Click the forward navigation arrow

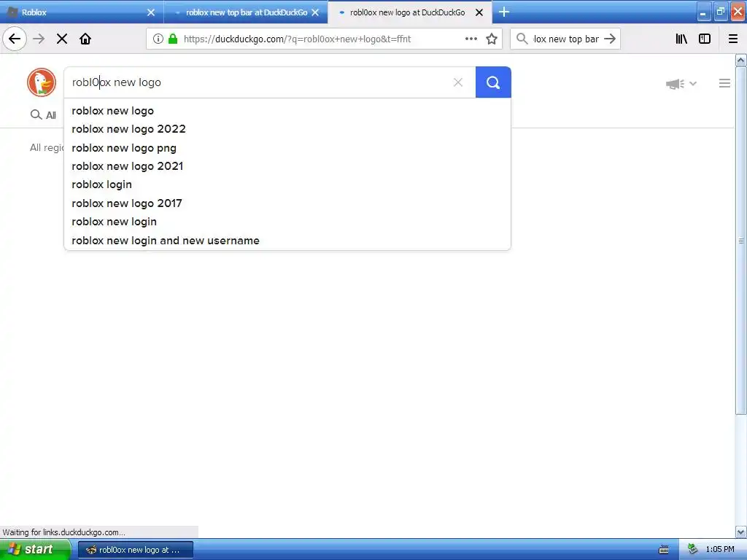(x=39, y=39)
